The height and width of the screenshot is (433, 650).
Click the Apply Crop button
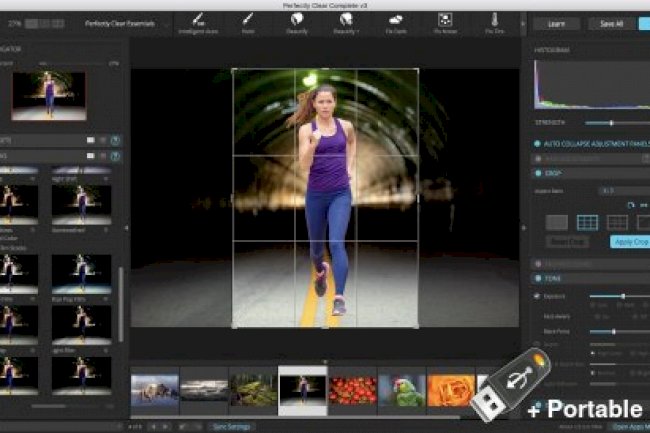pos(630,241)
